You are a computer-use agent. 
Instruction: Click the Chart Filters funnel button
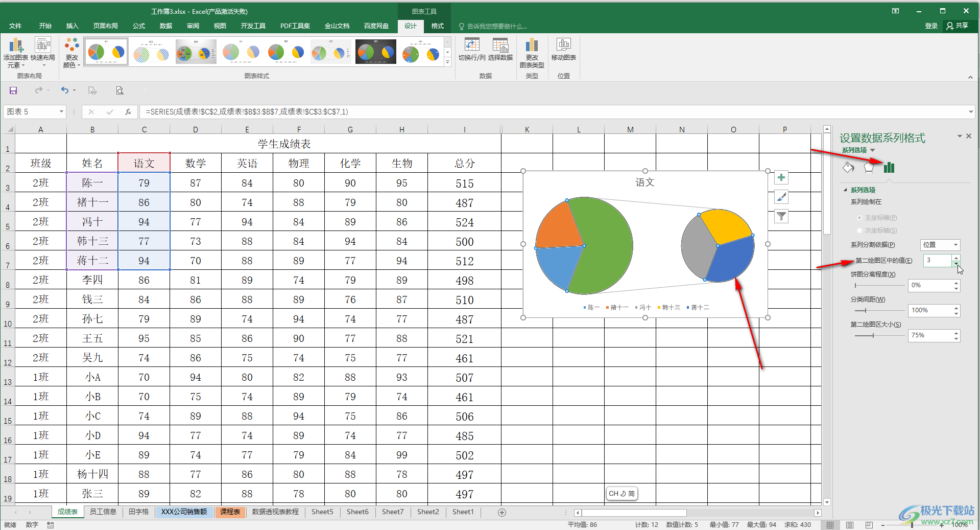(x=781, y=217)
